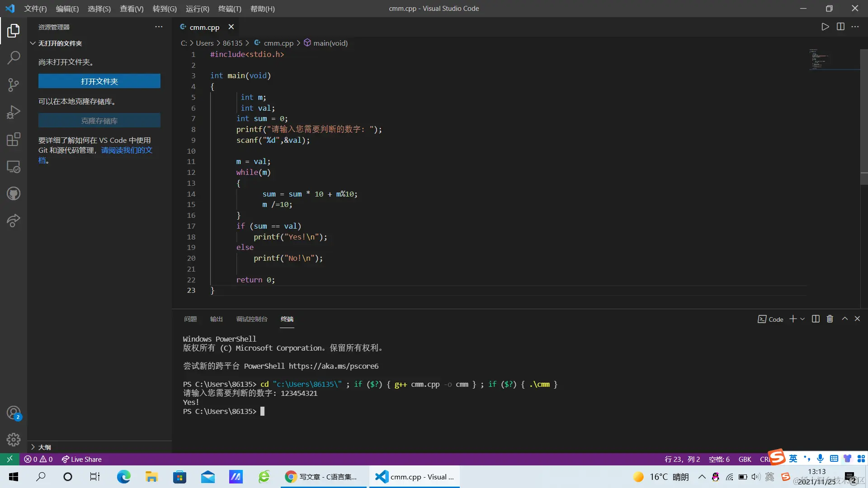The image size is (868, 488).
Task: Click the Run Code play icon
Action: tap(825, 27)
